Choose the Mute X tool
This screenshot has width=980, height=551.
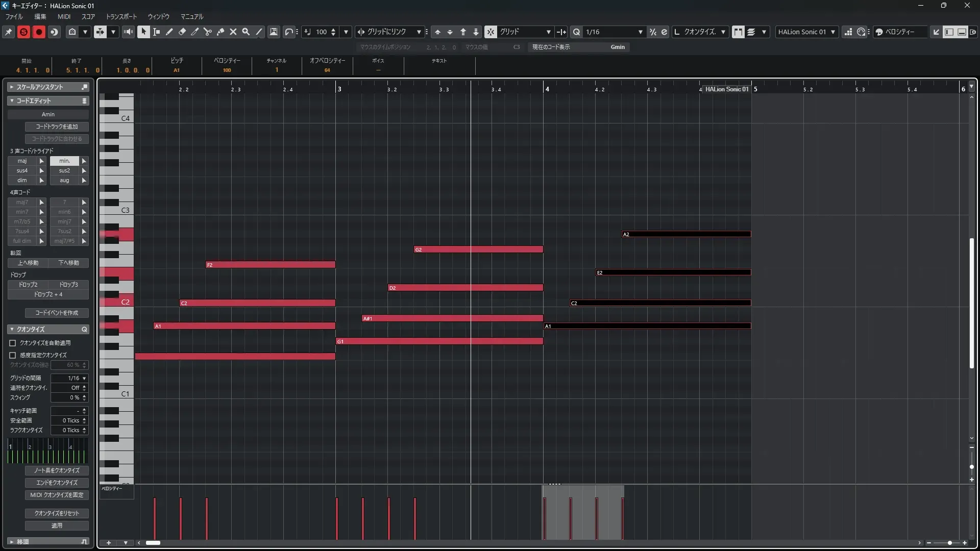(233, 32)
